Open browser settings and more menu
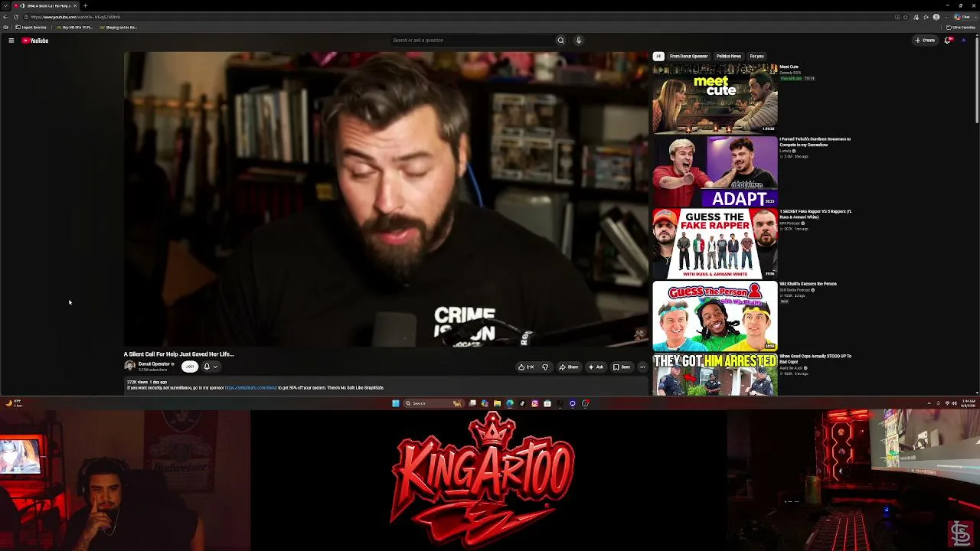The height and width of the screenshot is (551, 980). coord(946,17)
